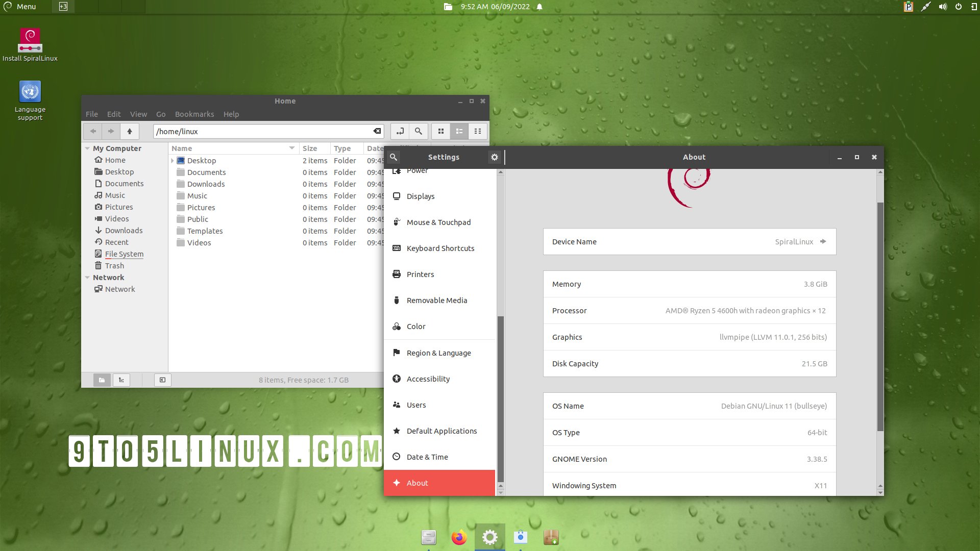Open Language support desktop icon
This screenshot has height=551, width=980.
[30, 101]
